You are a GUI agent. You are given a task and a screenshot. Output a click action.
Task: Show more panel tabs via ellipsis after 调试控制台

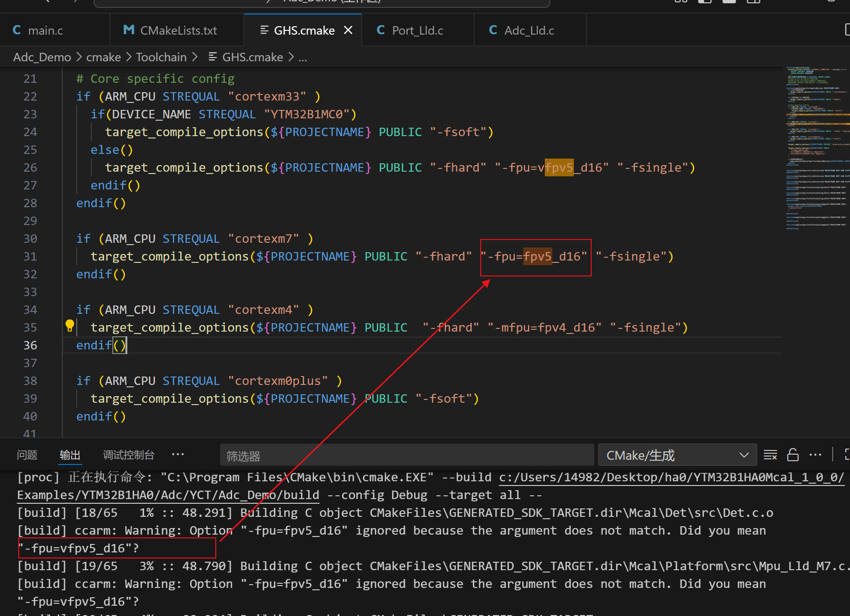click(178, 454)
